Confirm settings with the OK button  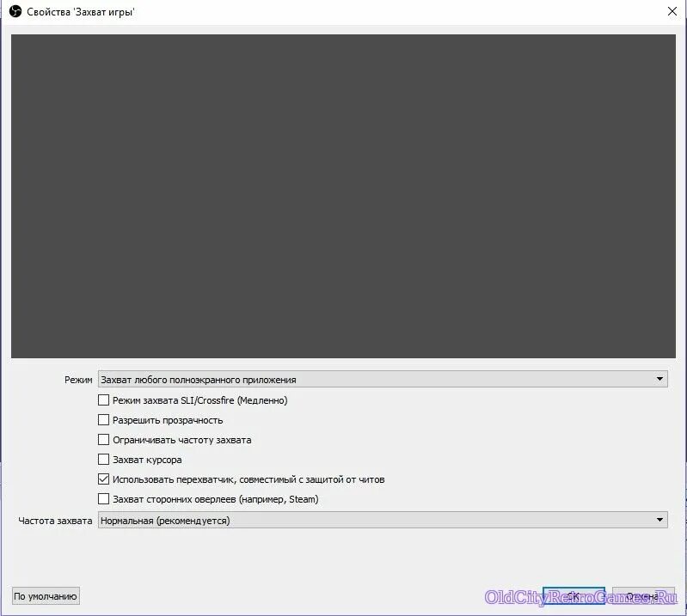tap(574, 596)
